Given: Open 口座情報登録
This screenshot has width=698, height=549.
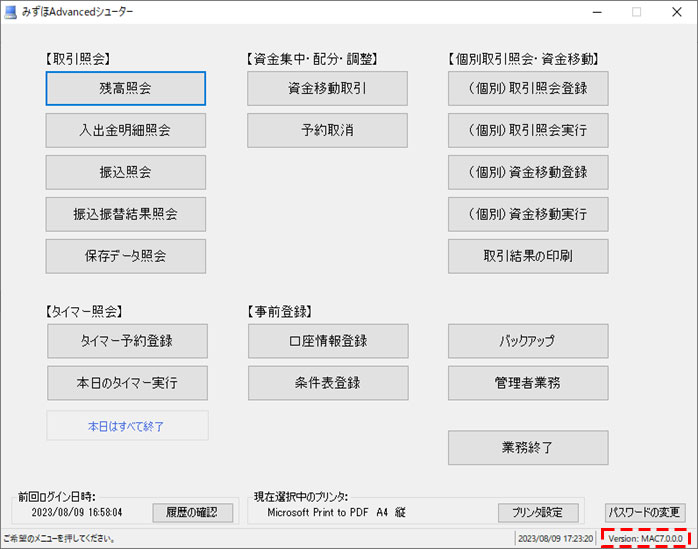Looking at the screenshot, I should coord(328,341).
